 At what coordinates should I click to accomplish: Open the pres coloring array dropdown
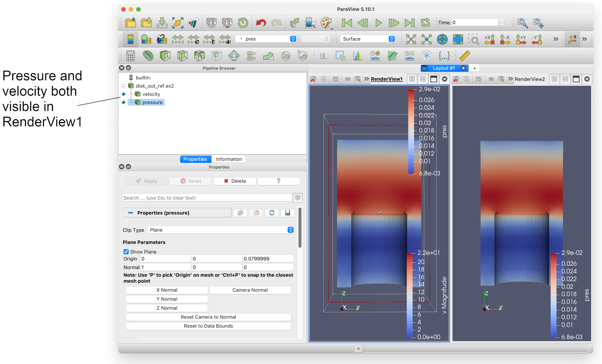click(266, 39)
